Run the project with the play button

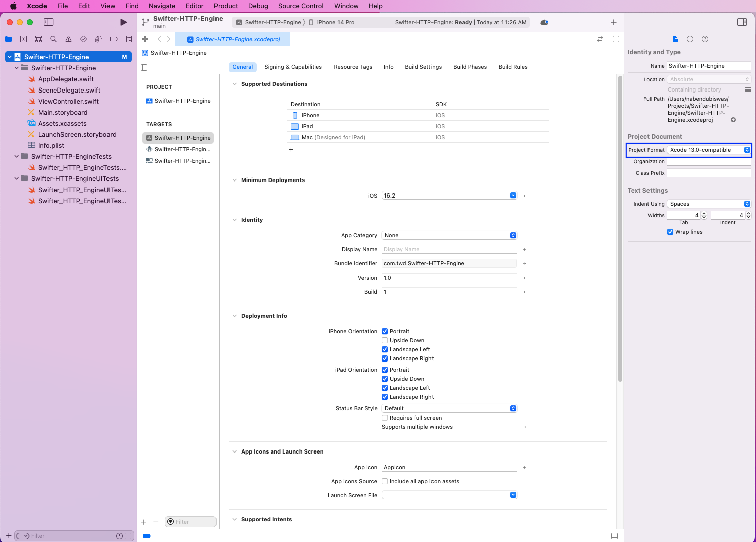pos(123,22)
